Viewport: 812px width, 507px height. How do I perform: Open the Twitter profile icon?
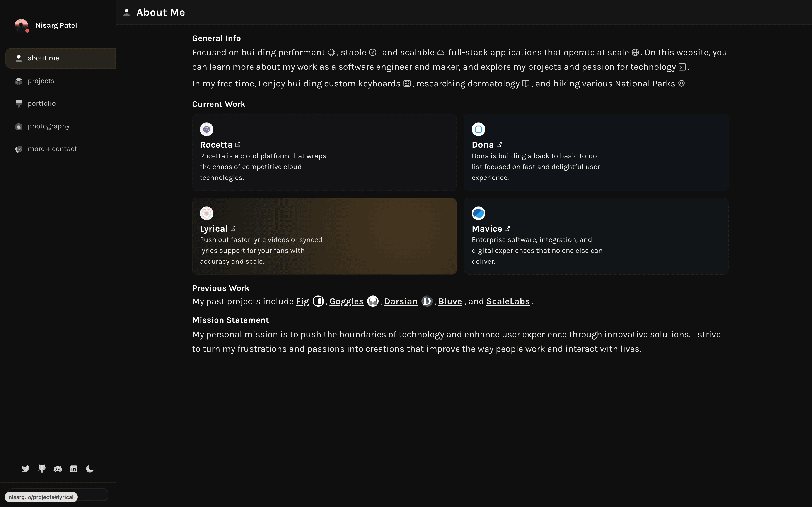tap(26, 469)
